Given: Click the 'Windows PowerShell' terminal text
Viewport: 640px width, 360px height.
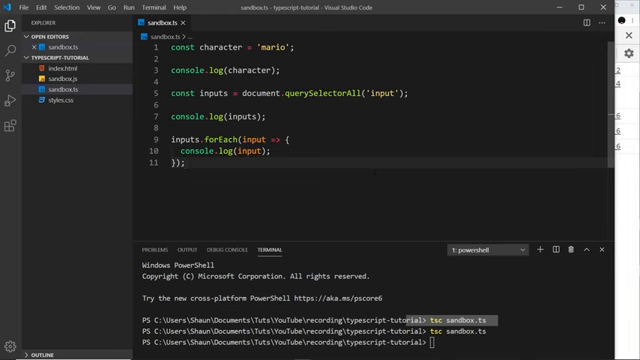Looking at the screenshot, I should [178, 265].
